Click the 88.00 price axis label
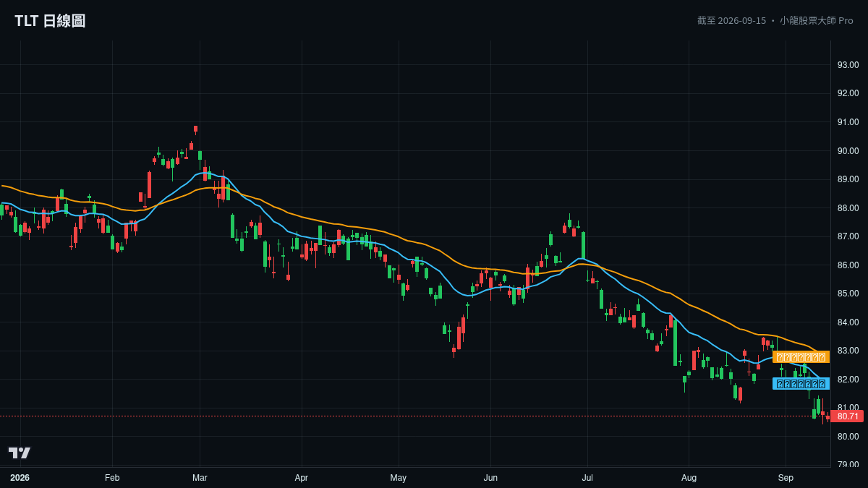868x488 pixels. coord(848,208)
